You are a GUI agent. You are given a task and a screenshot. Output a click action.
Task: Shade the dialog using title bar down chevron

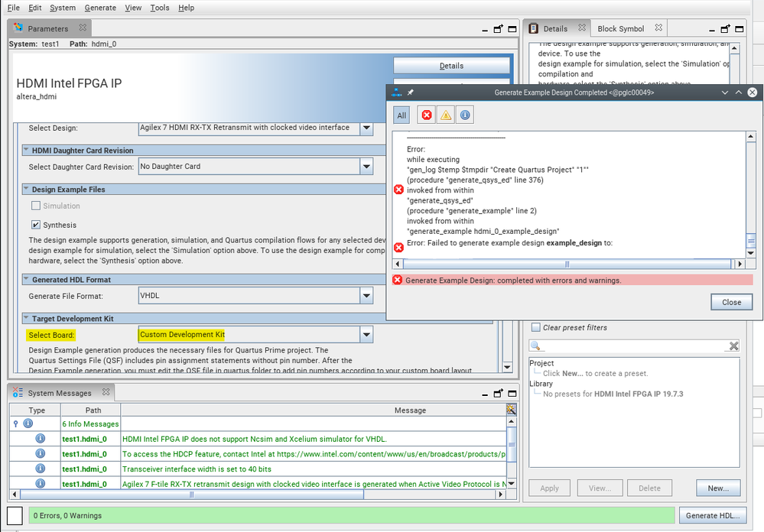pos(724,92)
